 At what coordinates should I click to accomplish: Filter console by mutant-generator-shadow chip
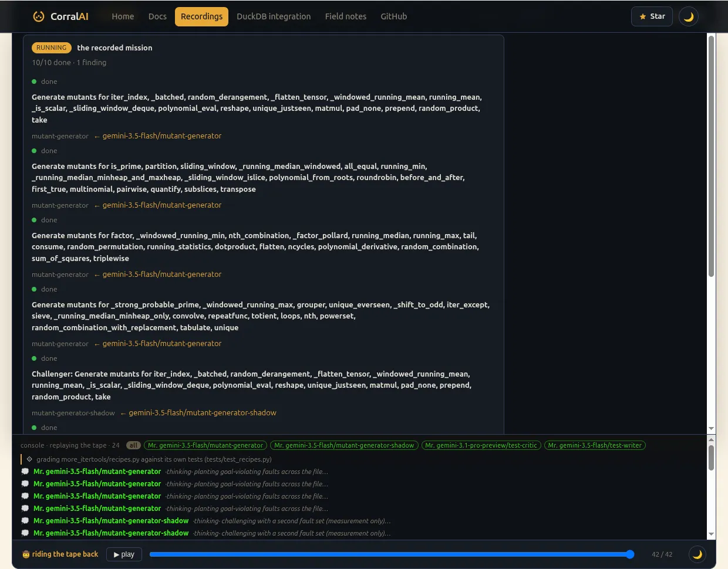pos(344,445)
